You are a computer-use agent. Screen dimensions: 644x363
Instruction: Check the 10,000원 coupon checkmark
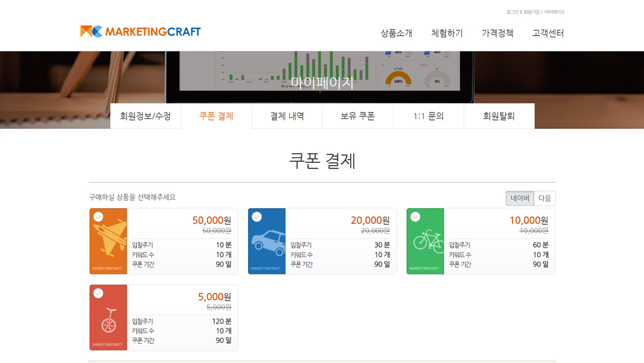tap(415, 217)
